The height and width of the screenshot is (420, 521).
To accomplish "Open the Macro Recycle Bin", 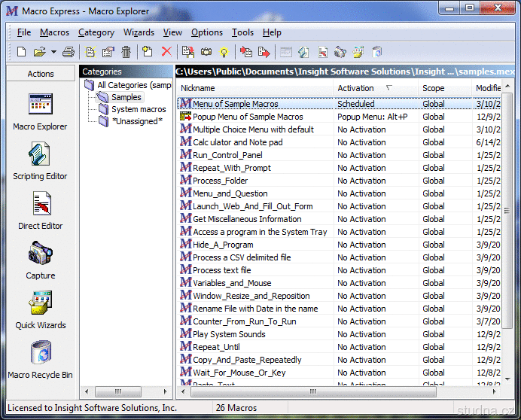I will (40, 352).
